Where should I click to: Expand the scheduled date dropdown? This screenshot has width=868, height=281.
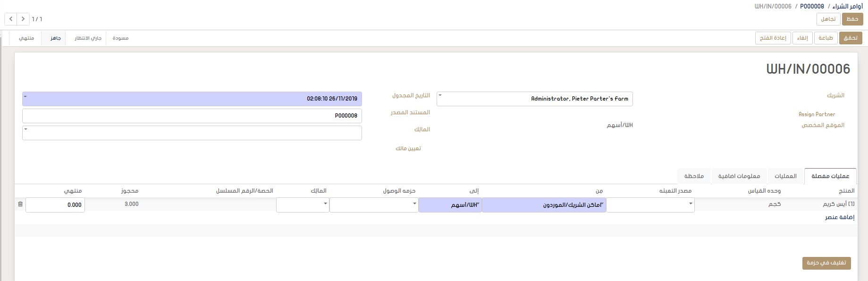pos(25,96)
